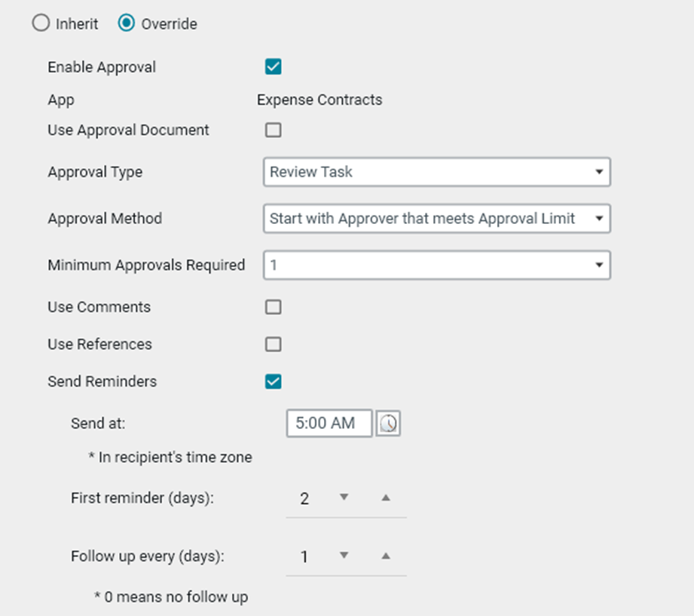Open the Approval Type dropdown
This screenshot has width=694, height=616.
pyautogui.click(x=436, y=172)
